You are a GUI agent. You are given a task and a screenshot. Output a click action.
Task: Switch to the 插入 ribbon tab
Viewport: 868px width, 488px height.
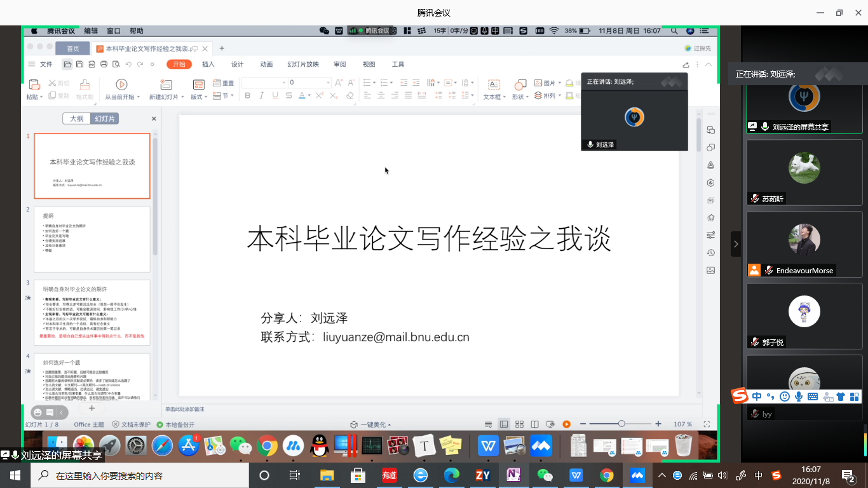click(208, 64)
